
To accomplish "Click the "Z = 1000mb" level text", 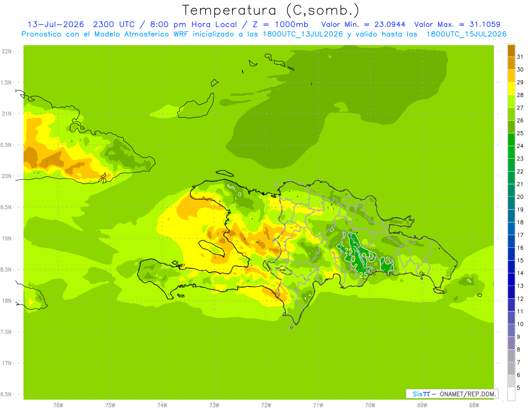I will (280, 24).
